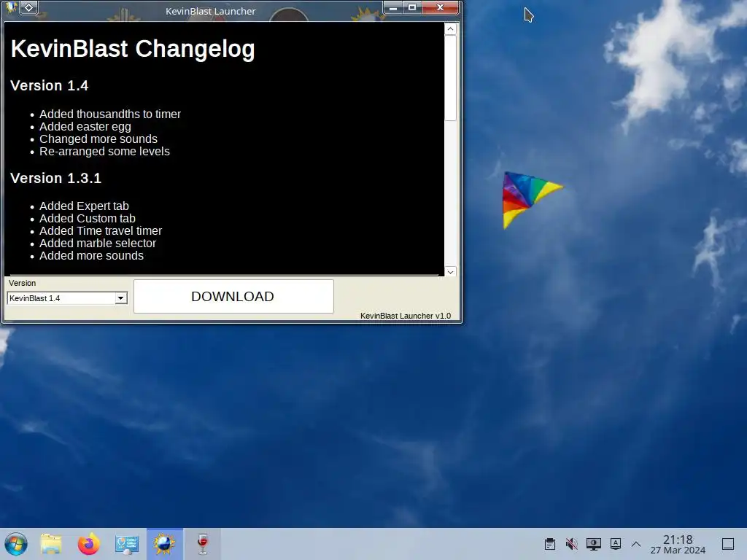The height and width of the screenshot is (560, 747).
Task: Open the system settings icon in the taskbar
Action: (127, 544)
